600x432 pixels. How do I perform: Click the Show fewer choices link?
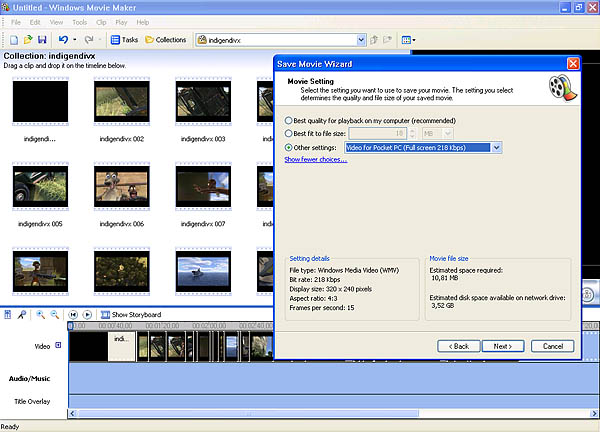315,159
